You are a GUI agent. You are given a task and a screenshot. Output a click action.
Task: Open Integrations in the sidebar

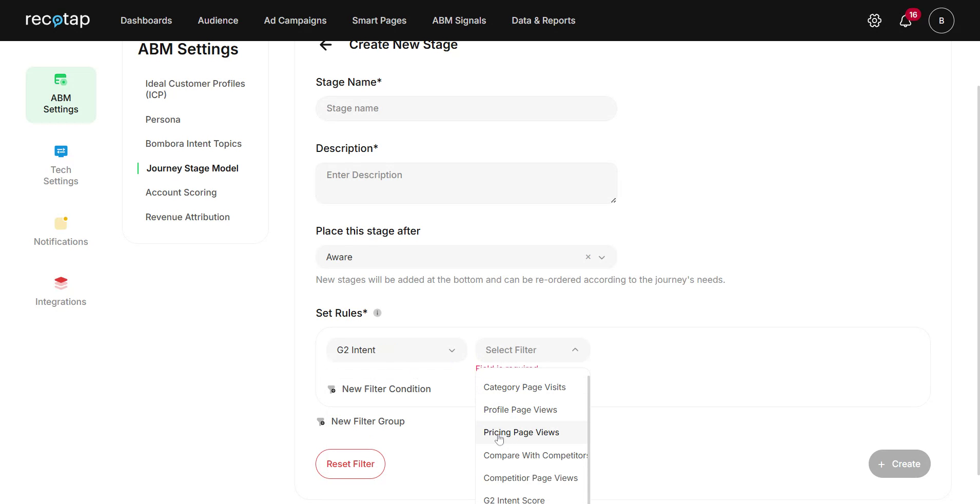click(x=61, y=292)
